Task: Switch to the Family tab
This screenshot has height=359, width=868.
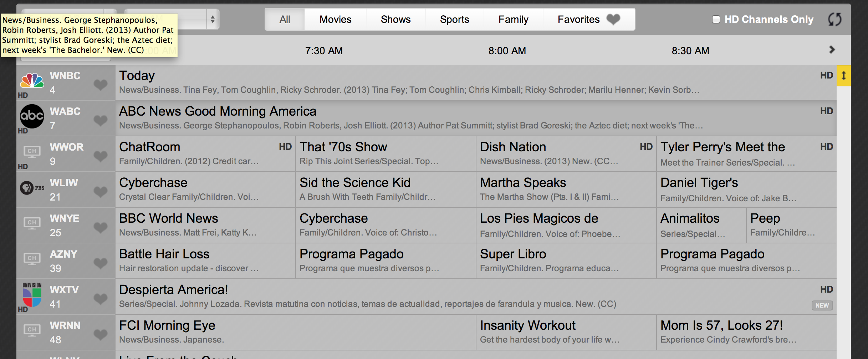Action: click(x=513, y=19)
